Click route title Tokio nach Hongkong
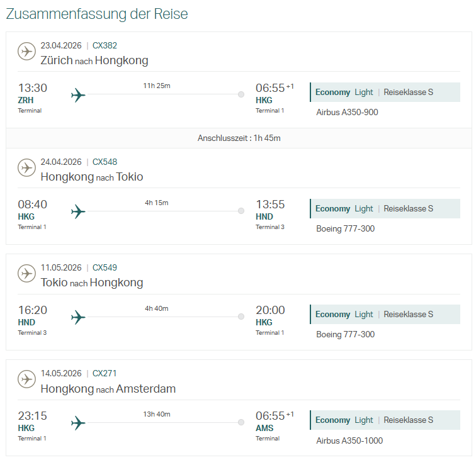 point(92,283)
